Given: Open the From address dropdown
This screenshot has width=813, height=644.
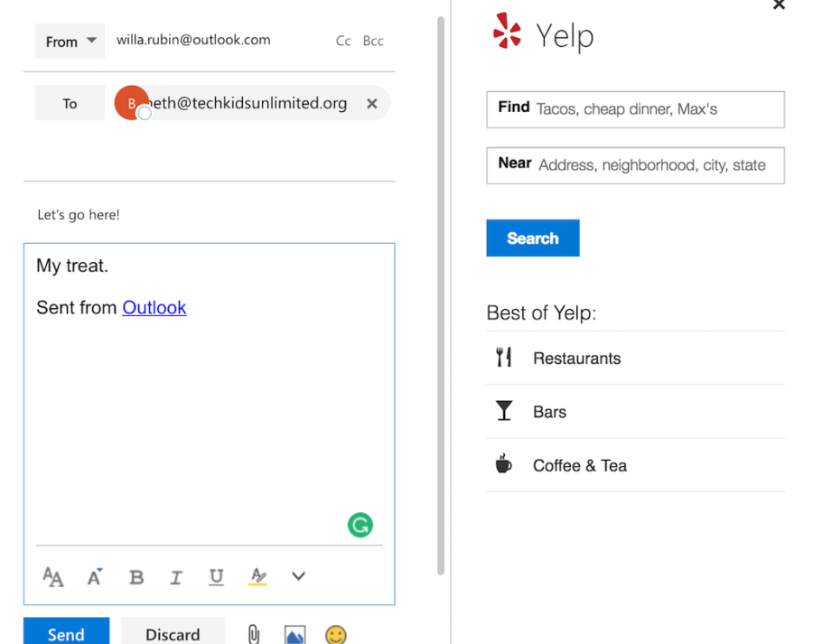Looking at the screenshot, I should pyautogui.click(x=70, y=41).
